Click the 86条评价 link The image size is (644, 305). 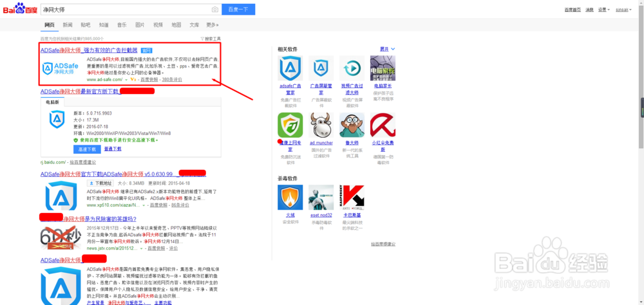pyautogui.click(x=180, y=205)
